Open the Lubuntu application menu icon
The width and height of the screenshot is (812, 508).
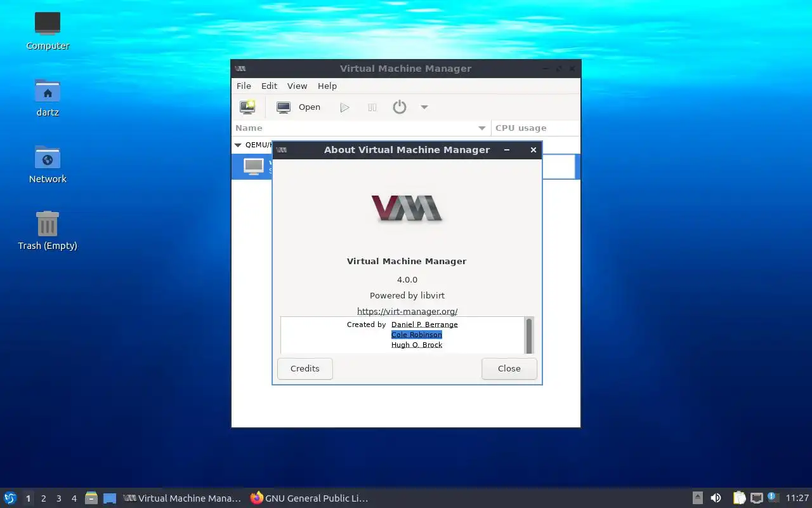(x=10, y=498)
